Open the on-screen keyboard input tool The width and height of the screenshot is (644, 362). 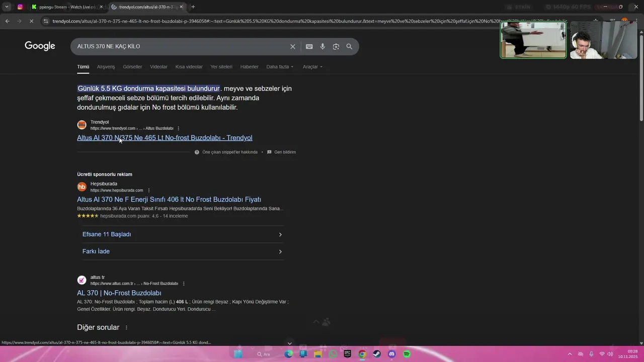click(x=309, y=46)
